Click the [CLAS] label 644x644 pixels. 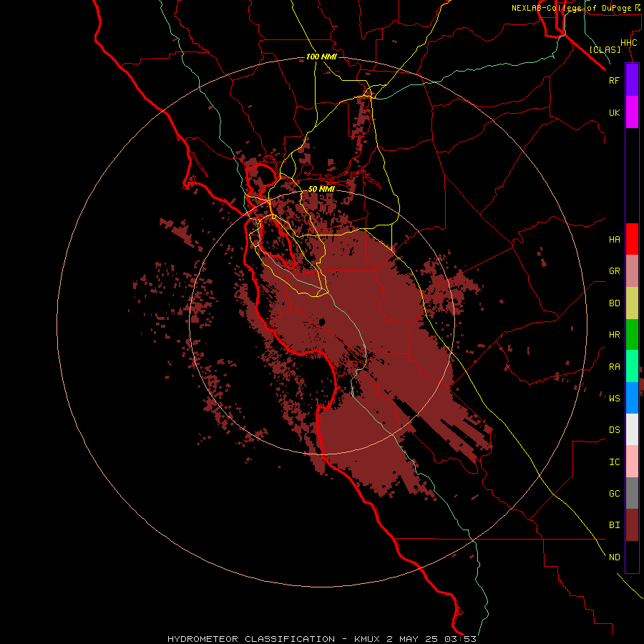(605, 50)
